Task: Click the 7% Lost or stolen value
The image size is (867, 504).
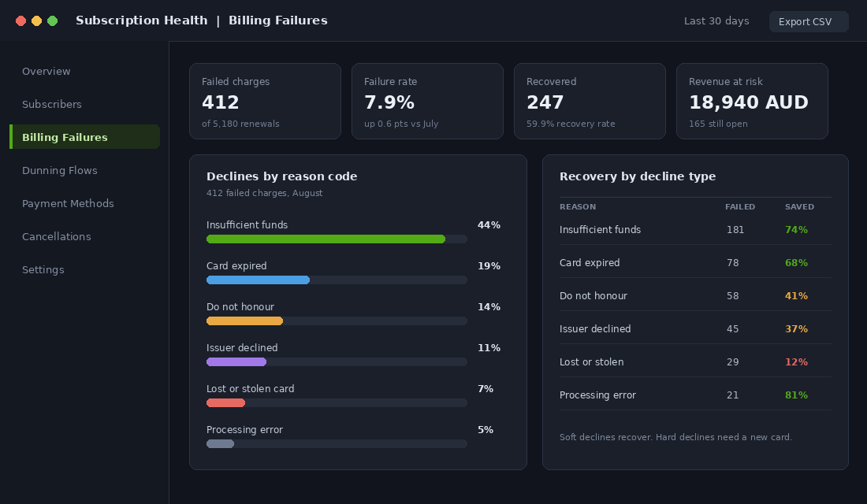Action: (486, 388)
